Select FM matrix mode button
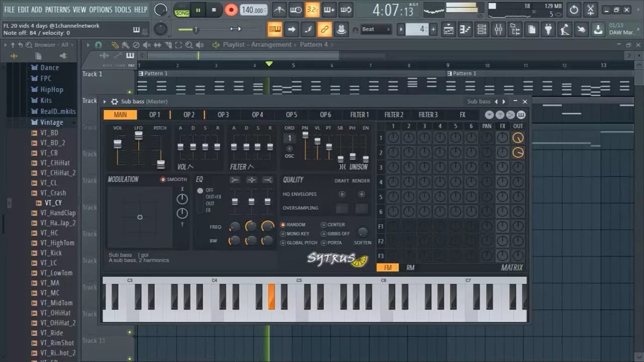 tap(387, 267)
